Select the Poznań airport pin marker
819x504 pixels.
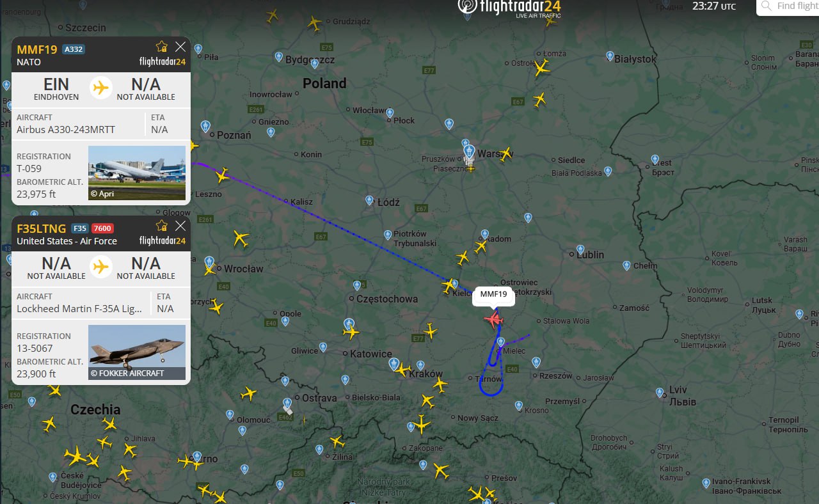pos(205,126)
